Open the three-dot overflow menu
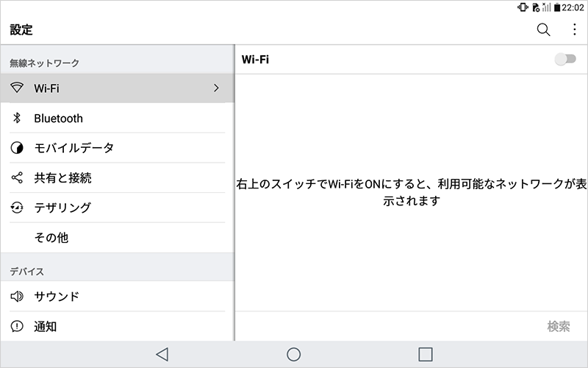The image size is (588, 368). pyautogui.click(x=574, y=29)
